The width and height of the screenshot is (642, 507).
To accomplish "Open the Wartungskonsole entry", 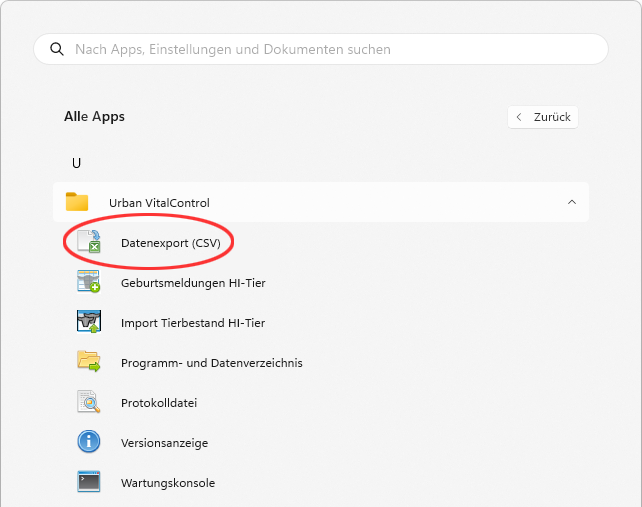I will pyautogui.click(x=168, y=483).
